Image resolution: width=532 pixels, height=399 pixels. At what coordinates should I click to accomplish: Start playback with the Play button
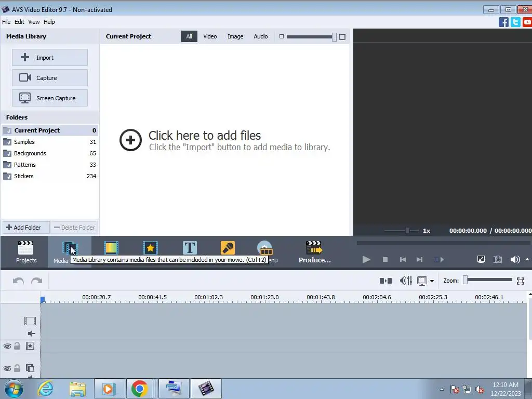366,260
